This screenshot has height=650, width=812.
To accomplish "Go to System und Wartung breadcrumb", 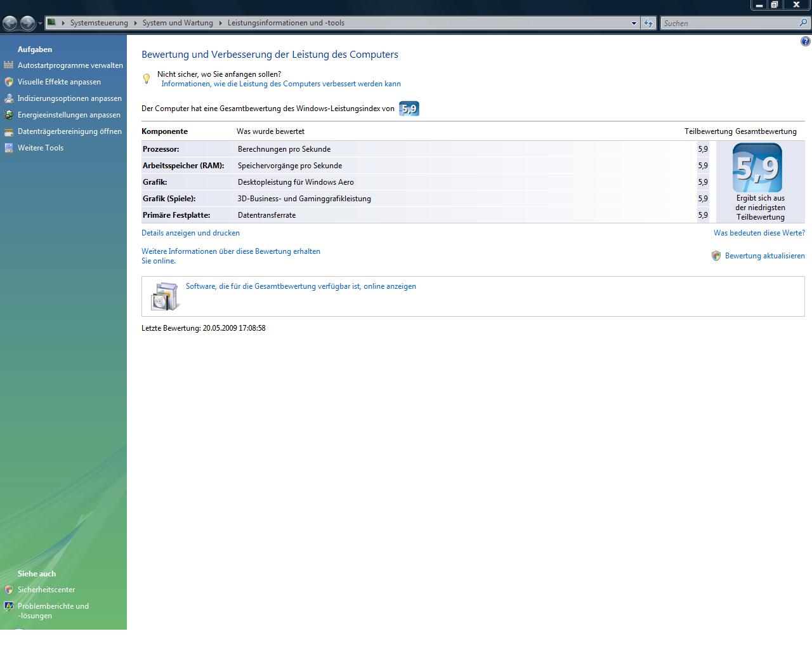I will tap(178, 23).
